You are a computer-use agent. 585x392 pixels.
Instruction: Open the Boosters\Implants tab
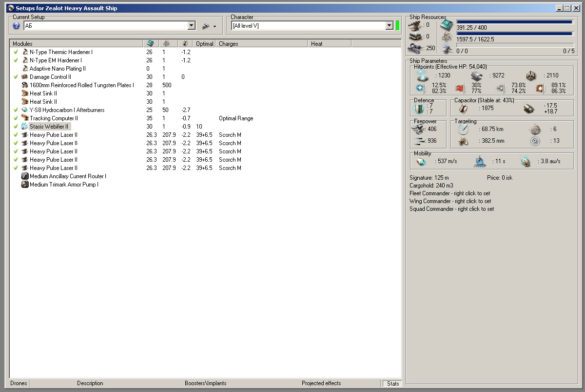click(x=206, y=383)
